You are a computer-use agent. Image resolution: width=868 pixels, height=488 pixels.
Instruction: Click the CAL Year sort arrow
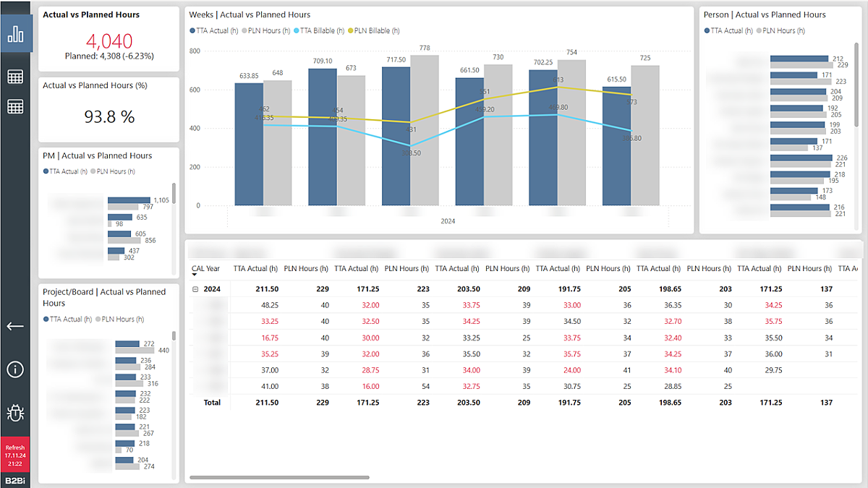(x=195, y=275)
